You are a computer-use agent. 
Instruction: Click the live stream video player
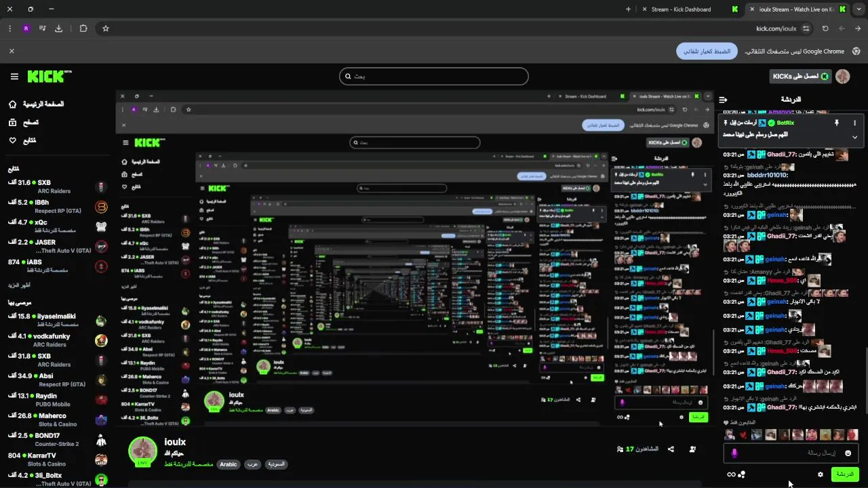click(x=414, y=259)
